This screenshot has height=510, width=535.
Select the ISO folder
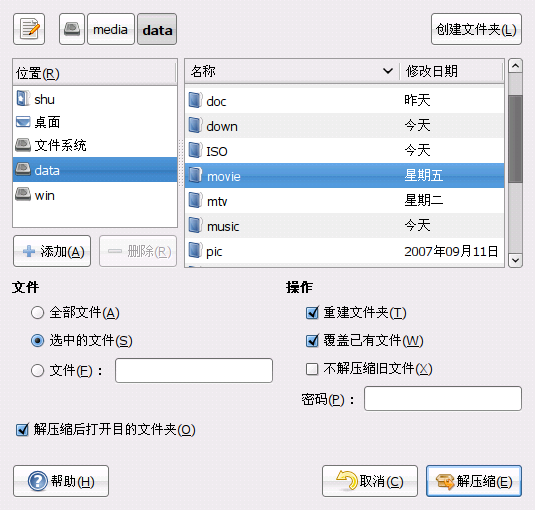(344, 151)
